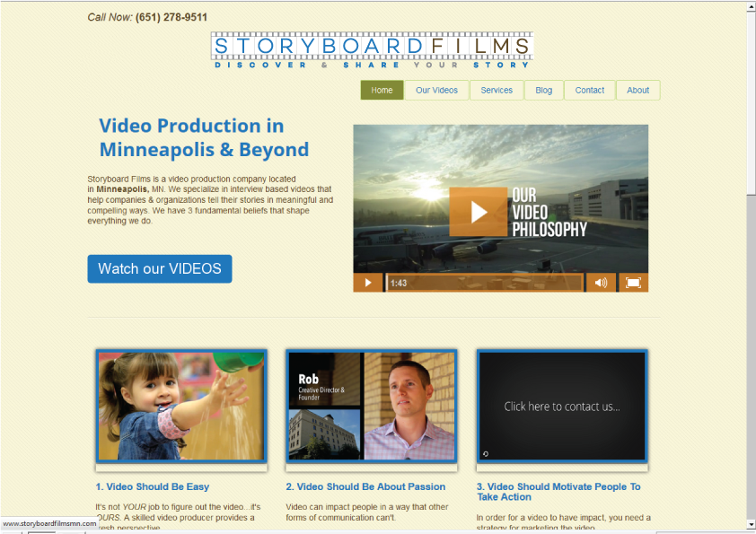Screen dimensions: 756x534
Task: Open '1. Video Should Be Easy' heading link
Action: coord(153,486)
